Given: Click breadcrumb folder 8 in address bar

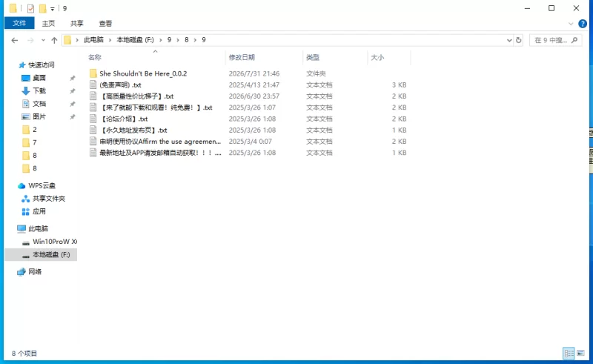Looking at the screenshot, I should point(187,40).
